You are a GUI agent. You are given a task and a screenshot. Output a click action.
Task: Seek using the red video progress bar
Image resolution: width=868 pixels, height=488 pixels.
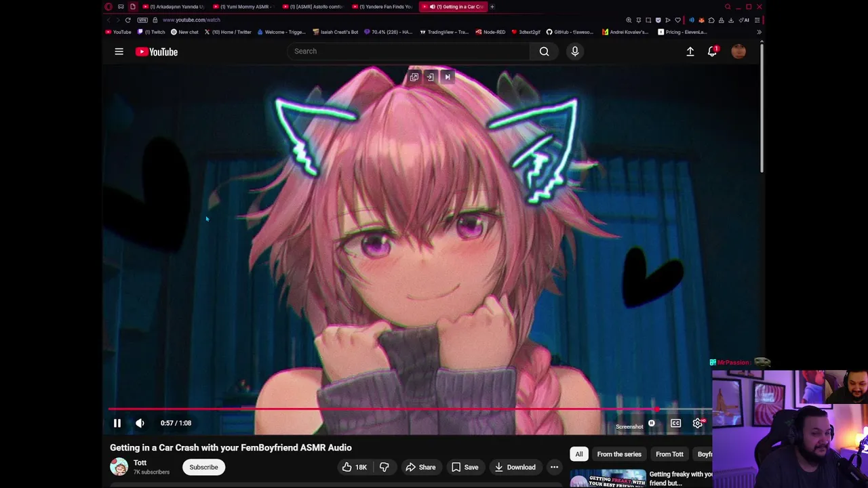410,409
